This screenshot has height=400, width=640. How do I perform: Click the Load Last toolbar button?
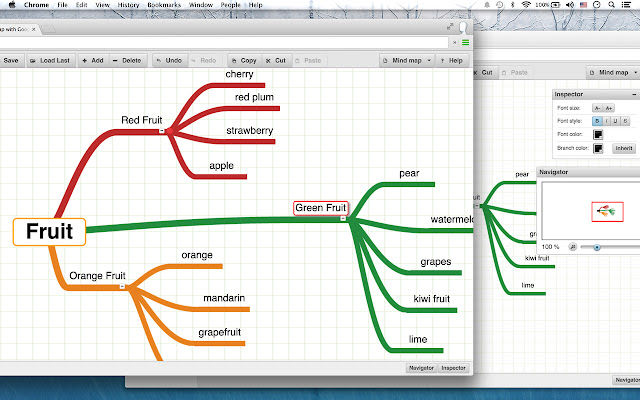51,60
